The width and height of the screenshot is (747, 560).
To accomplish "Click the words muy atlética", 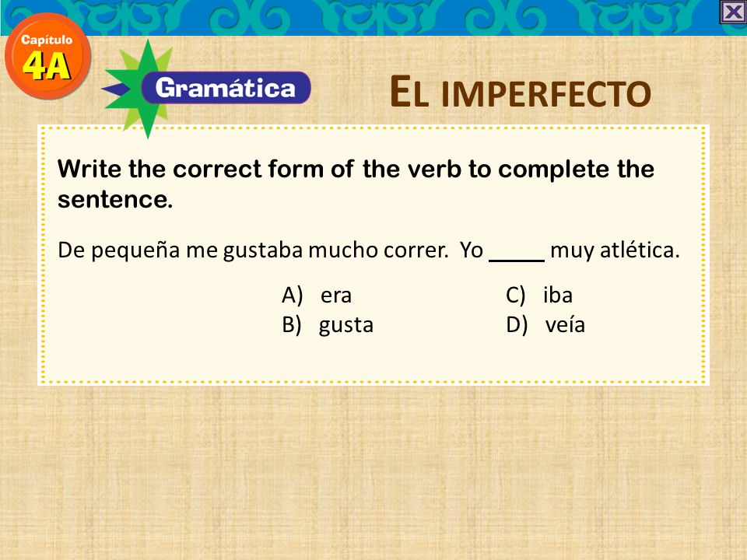I will pyautogui.click(x=615, y=250).
